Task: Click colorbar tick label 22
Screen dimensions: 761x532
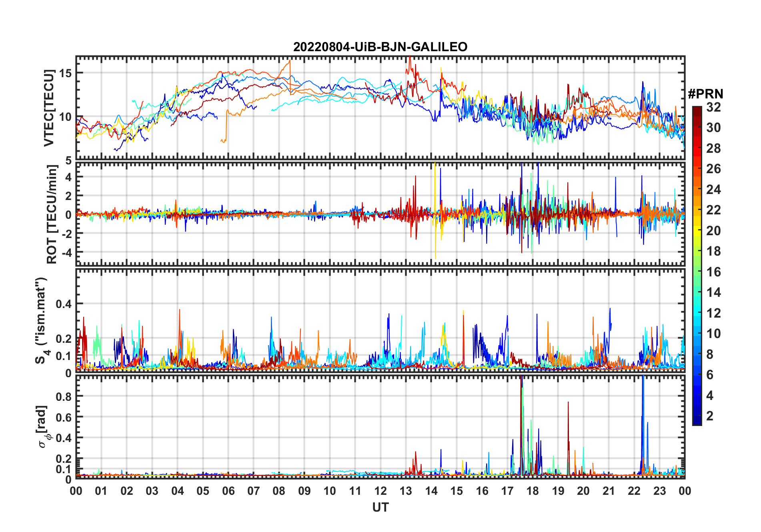Action: (713, 210)
